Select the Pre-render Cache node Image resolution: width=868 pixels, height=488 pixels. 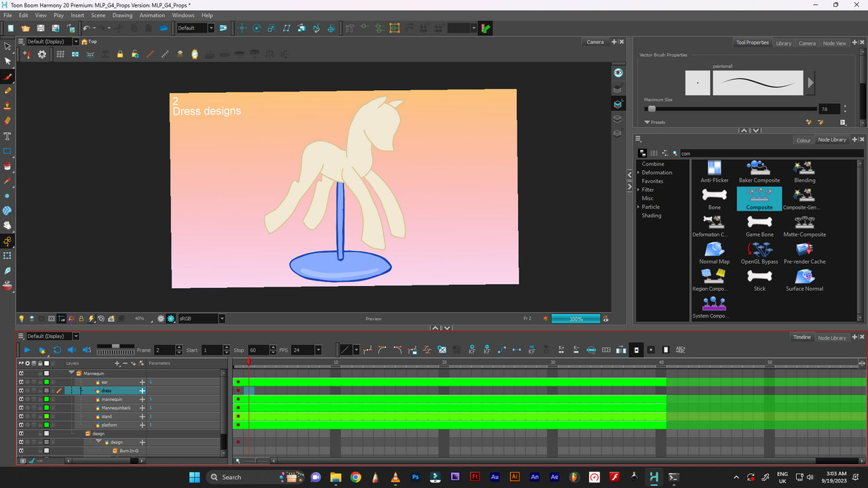[x=804, y=253]
